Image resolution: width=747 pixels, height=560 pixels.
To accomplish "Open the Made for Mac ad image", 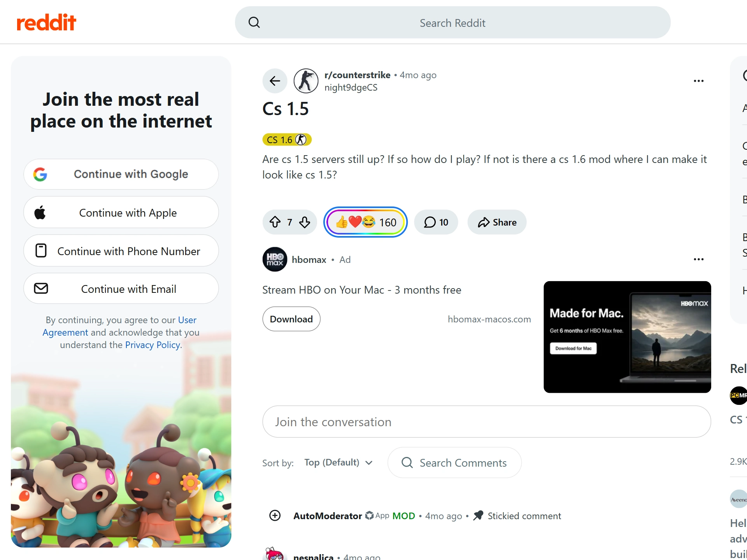I will (x=627, y=337).
